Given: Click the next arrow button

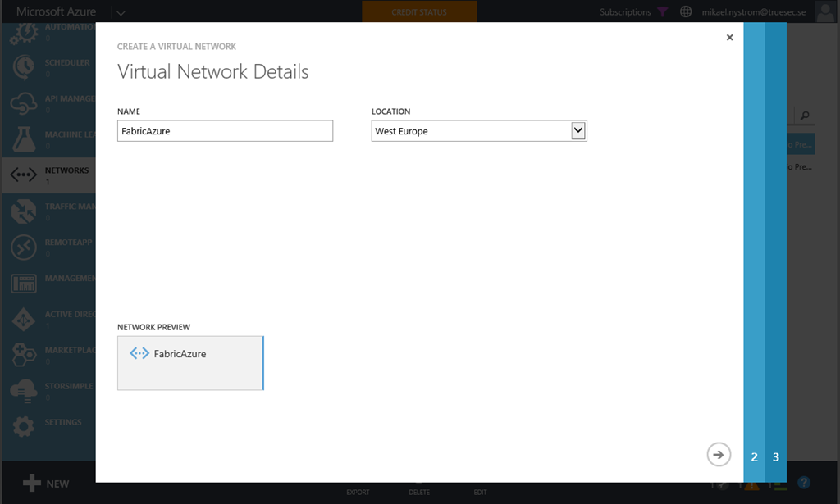Looking at the screenshot, I should tap(719, 454).
